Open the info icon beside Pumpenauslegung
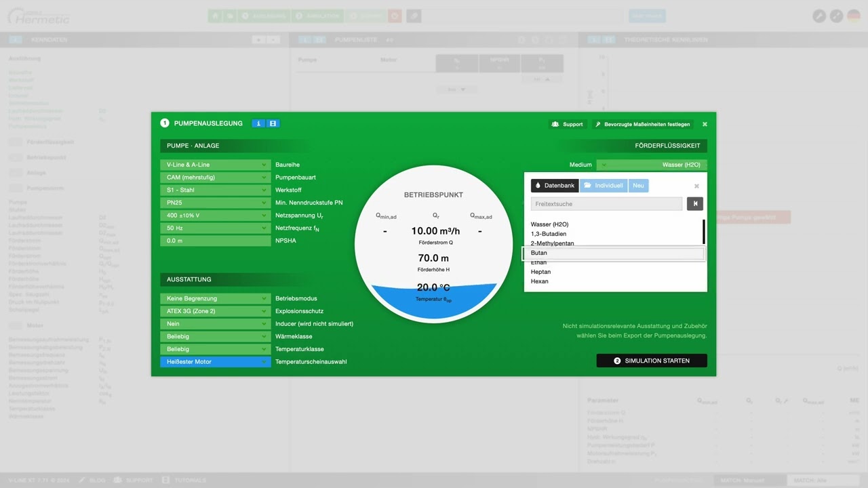Screen dimensions: 868x488 tap(258, 123)
